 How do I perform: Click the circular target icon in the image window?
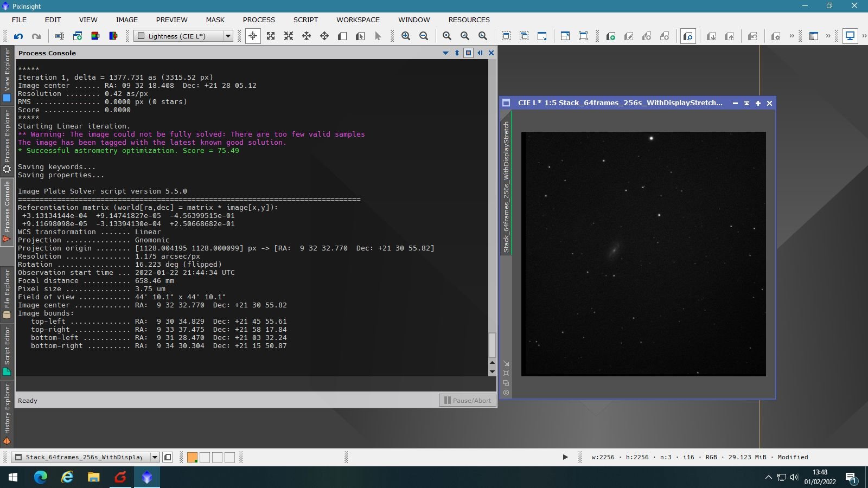click(506, 393)
